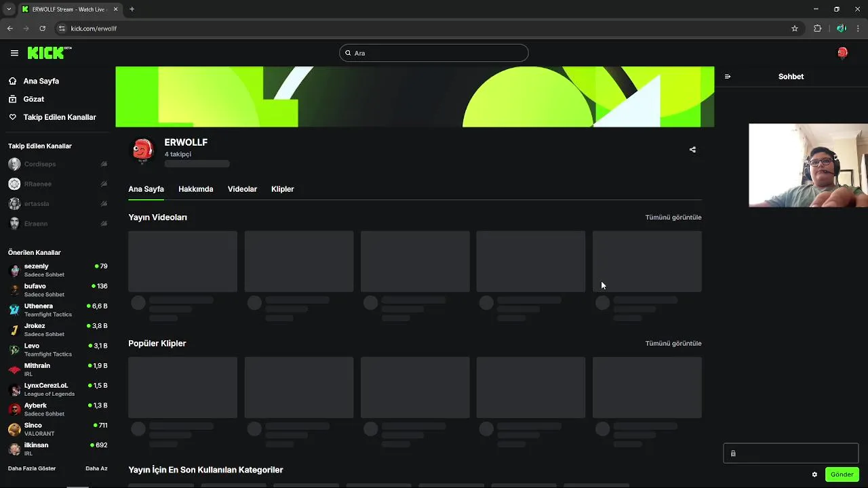The height and width of the screenshot is (488, 868).
Task: Open the browser extensions puzzle icon
Action: tap(817, 28)
